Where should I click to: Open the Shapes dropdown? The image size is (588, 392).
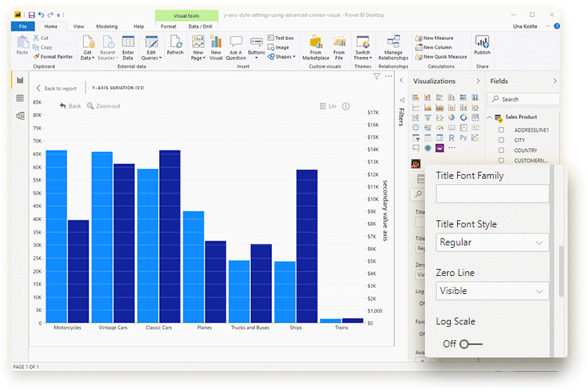coord(281,56)
